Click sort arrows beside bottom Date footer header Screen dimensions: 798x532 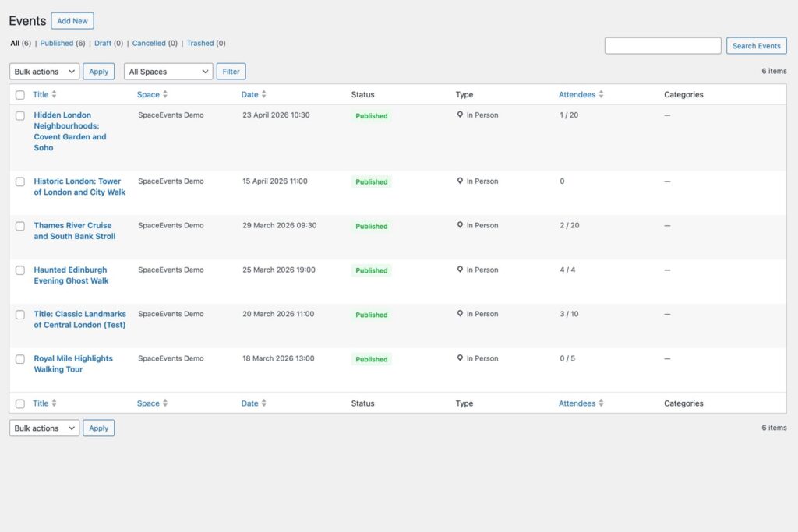click(x=264, y=403)
